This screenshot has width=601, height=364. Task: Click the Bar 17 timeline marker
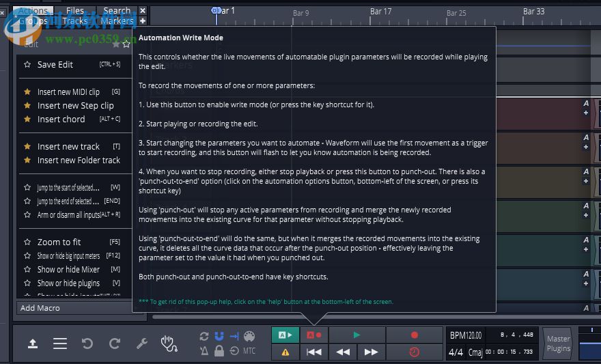click(380, 12)
